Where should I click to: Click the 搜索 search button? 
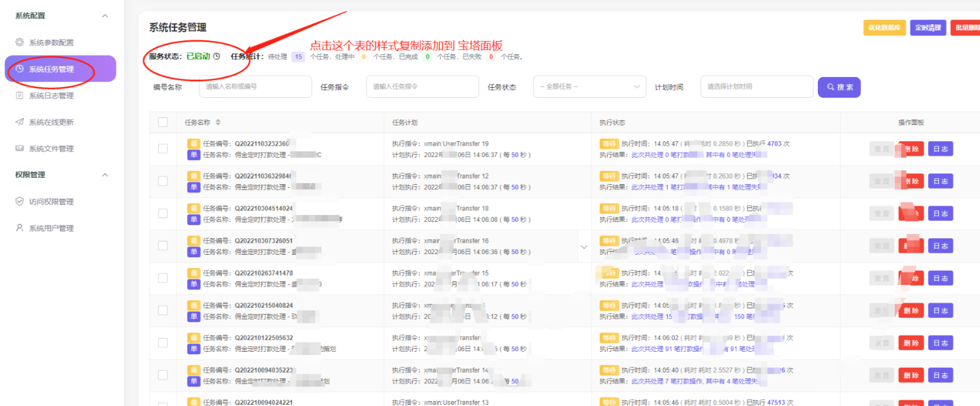(x=839, y=87)
